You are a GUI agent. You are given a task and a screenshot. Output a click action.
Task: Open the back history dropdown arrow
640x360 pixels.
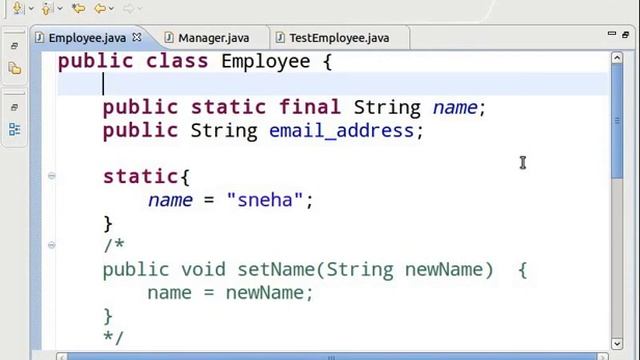click(111, 9)
